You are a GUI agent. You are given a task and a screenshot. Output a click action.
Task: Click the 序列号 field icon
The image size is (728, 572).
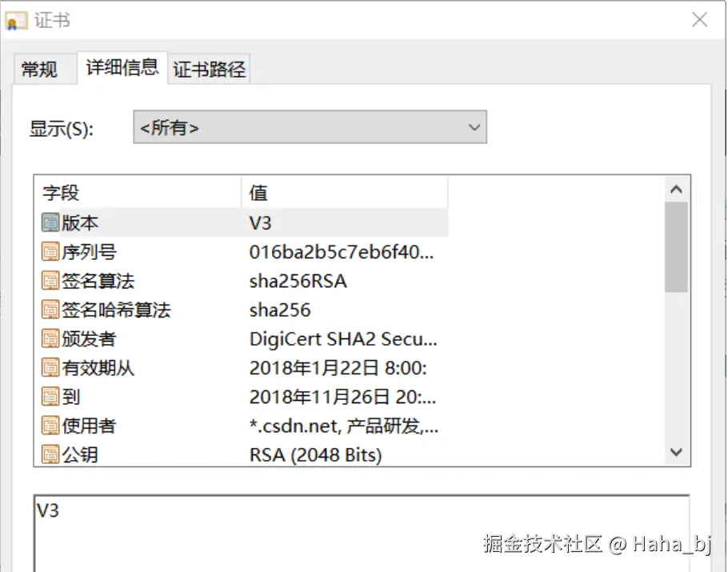(x=50, y=252)
